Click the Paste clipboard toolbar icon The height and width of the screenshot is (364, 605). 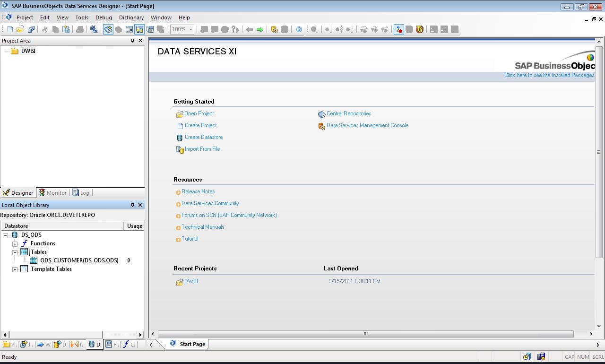click(66, 29)
